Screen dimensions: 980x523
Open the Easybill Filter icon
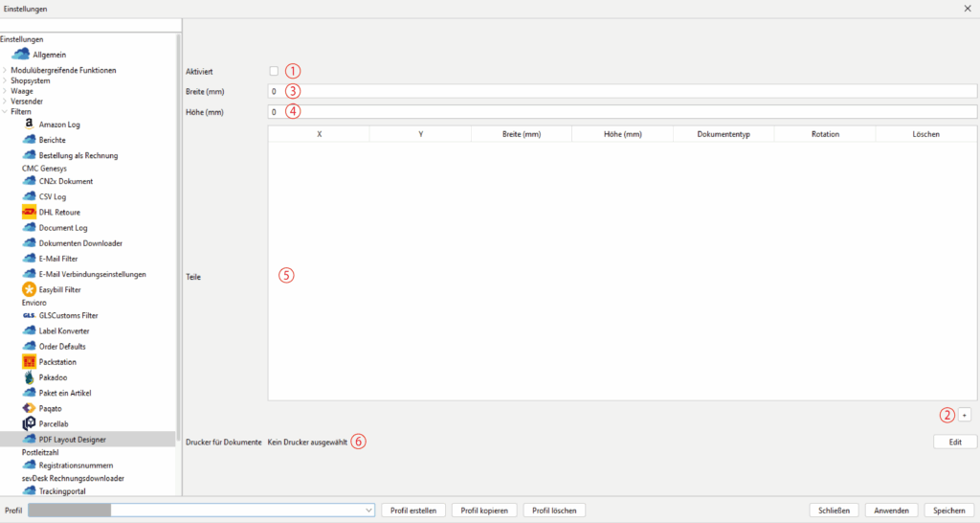(x=29, y=289)
